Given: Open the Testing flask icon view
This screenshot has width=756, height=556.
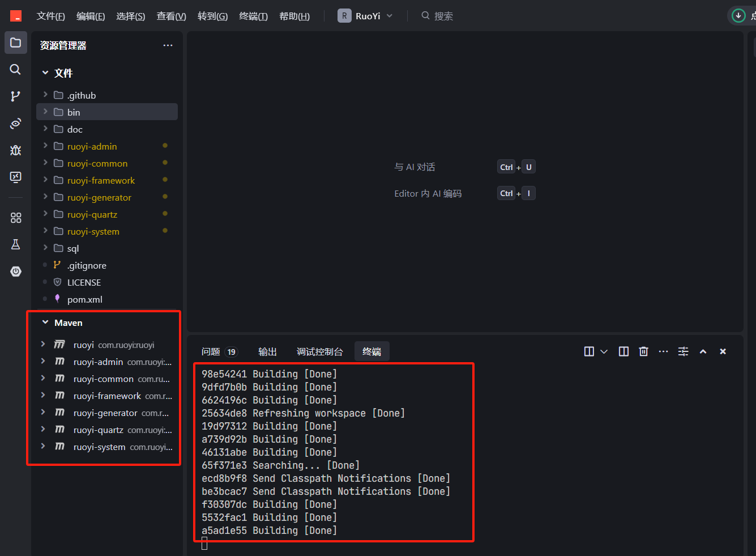Looking at the screenshot, I should pyautogui.click(x=15, y=244).
